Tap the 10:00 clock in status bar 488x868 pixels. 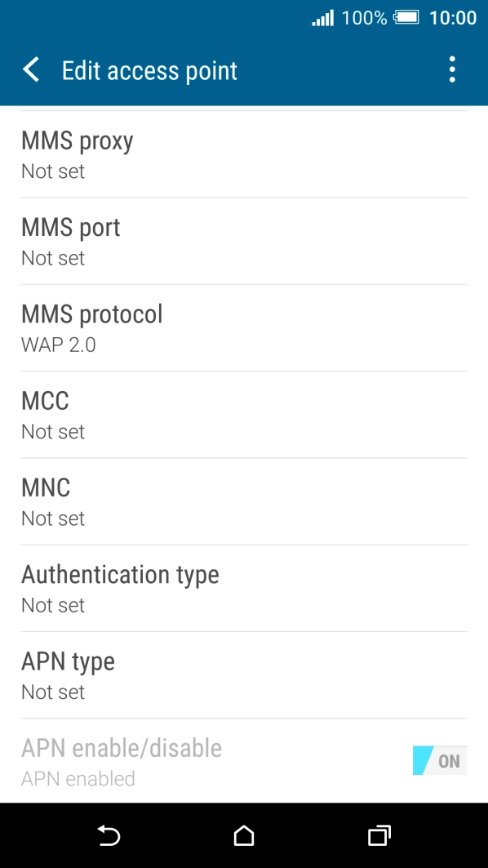pos(453,18)
